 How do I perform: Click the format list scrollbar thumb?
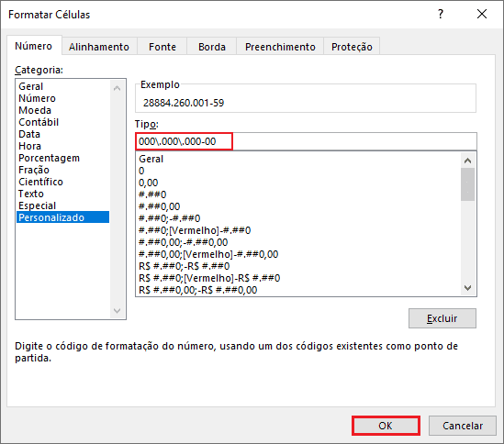pyautogui.click(x=467, y=184)
